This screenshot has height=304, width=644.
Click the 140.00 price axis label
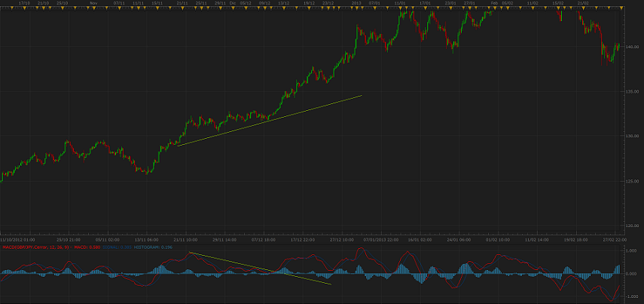point(631,47)
